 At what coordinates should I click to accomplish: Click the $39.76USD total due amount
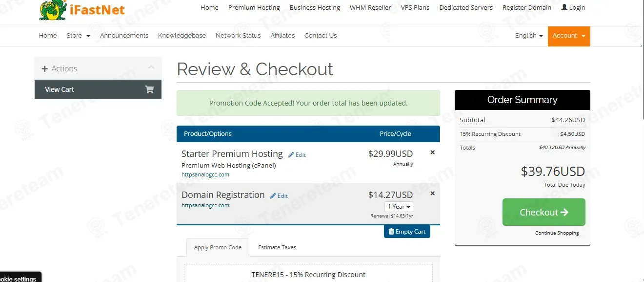tap(553, 172)
